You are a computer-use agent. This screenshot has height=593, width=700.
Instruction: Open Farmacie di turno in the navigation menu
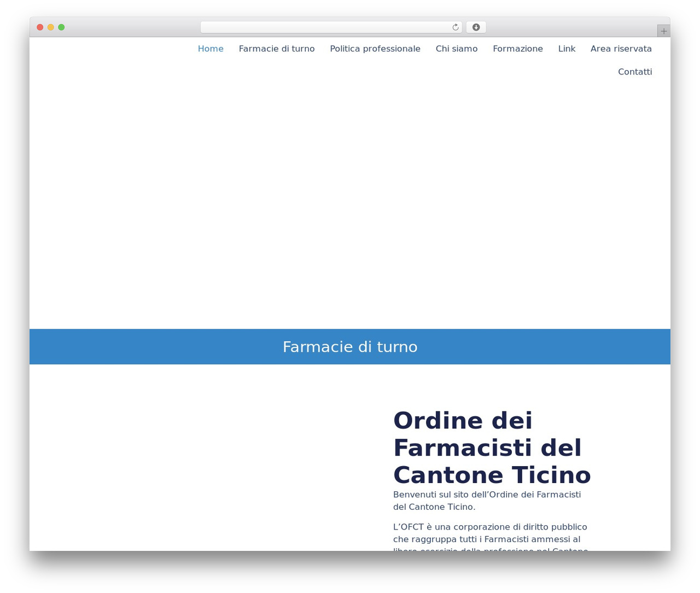(277, 49)
